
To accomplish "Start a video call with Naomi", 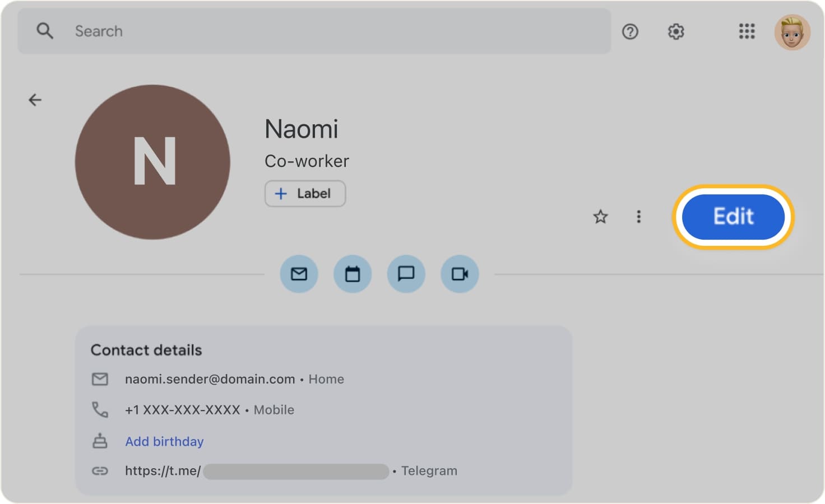I will click(459, 274).
